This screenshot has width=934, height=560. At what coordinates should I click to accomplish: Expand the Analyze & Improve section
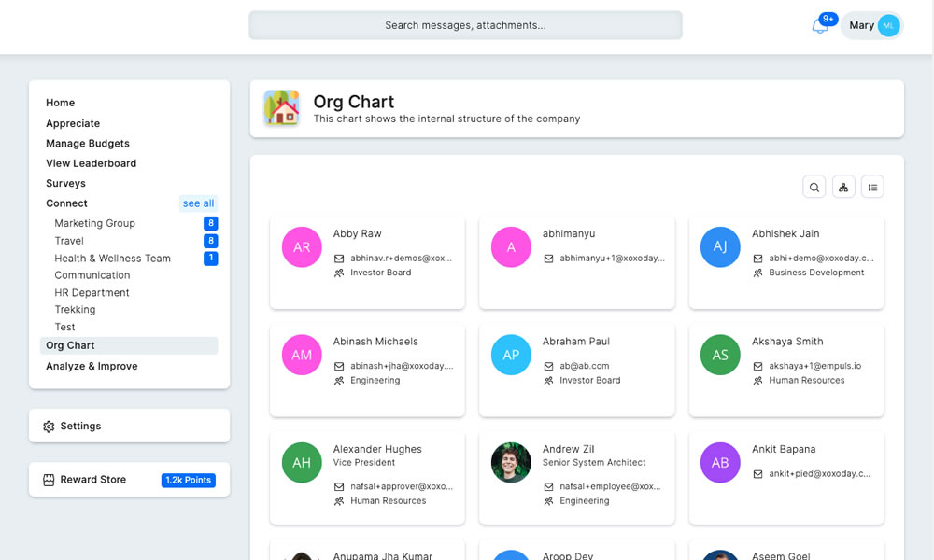92,367
